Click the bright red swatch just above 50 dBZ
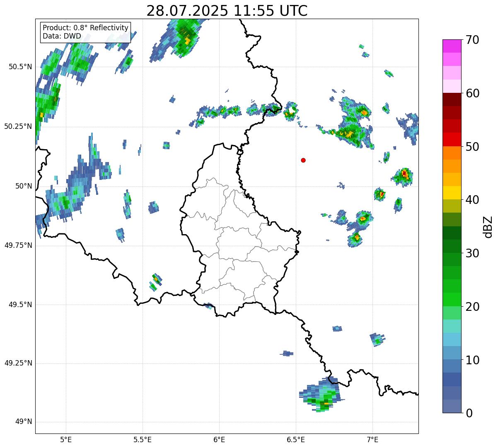 tap(452, 139)
